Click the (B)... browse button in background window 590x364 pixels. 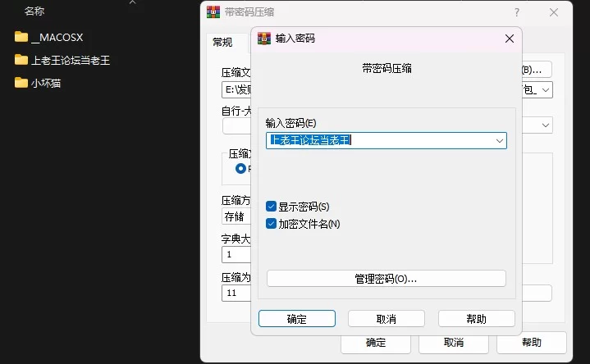pos(537,70)
